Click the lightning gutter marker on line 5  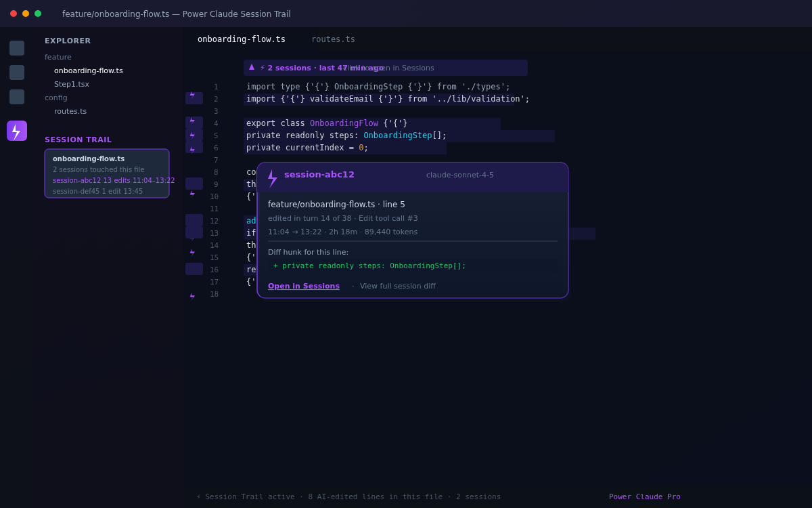192,135
